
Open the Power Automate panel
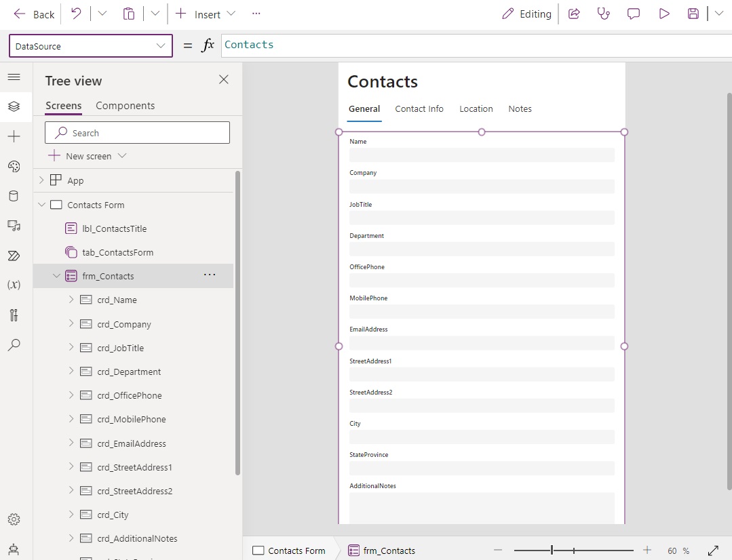coord(14,256)
